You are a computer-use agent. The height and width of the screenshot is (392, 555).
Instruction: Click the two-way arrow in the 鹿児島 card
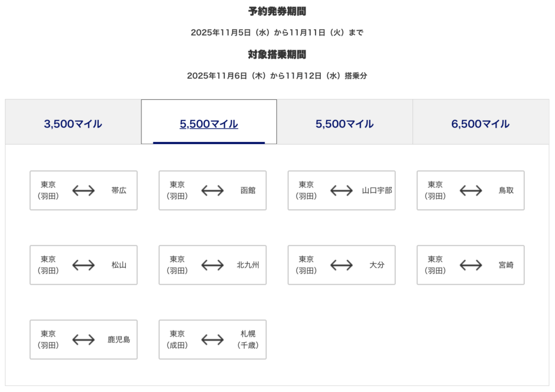tap(83, 340)
